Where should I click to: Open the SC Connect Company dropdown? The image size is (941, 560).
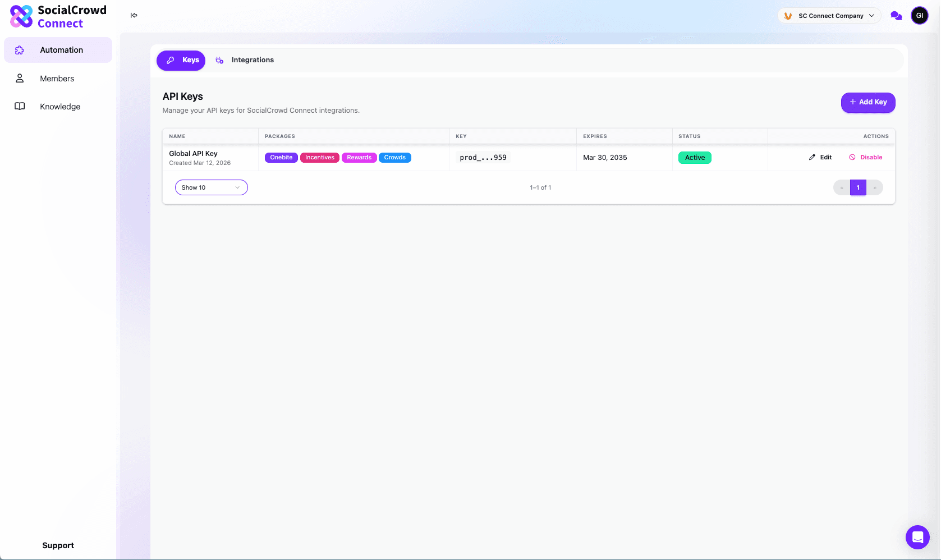tap(829, 16)
